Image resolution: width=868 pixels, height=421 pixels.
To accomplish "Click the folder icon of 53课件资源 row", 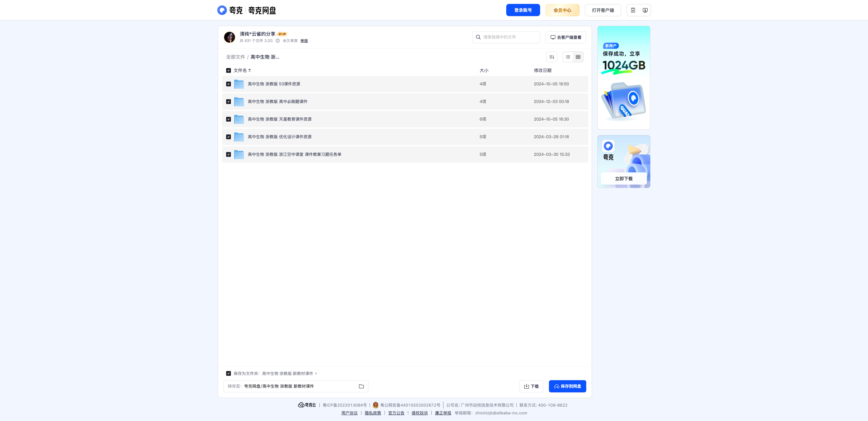I will [x=239, y=84].
